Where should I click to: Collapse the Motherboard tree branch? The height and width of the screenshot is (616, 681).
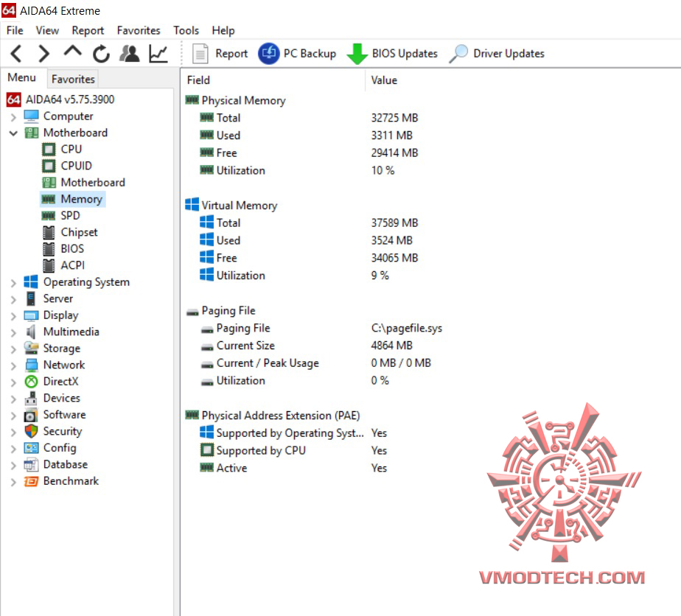12,133
